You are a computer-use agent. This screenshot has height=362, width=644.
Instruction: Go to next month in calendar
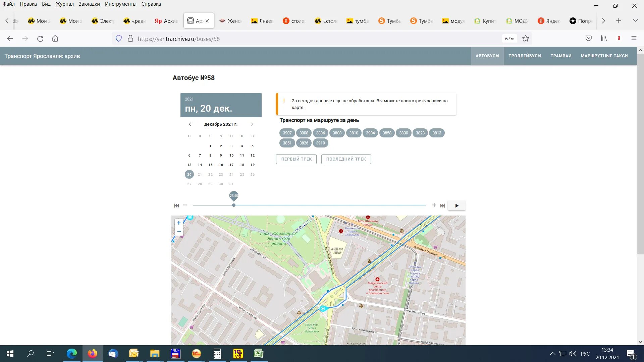252,124
